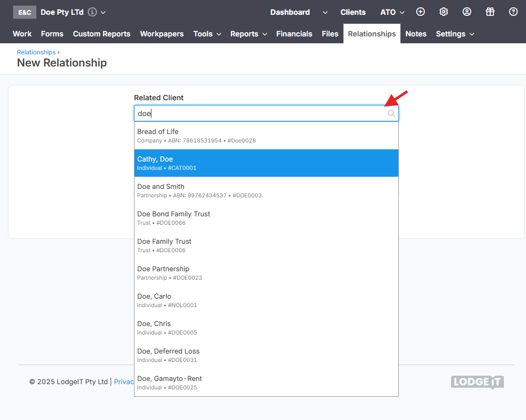Choose Cathy, Doe from the list
Viewport: 526px width, 420px height.
266,163
